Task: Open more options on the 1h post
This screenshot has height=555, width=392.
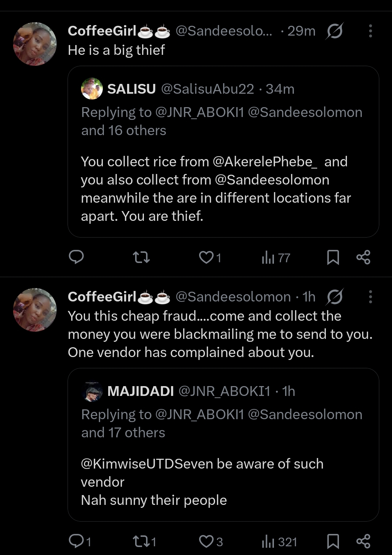Action: click(370, 297)
